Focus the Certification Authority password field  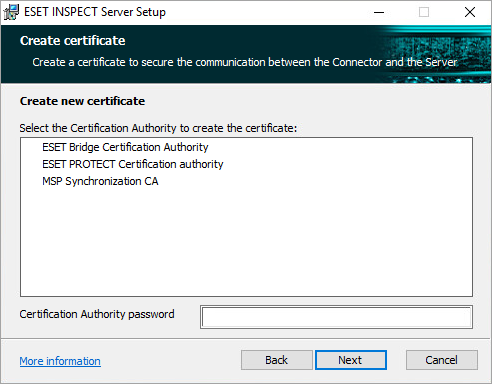(x=336, y=317)
